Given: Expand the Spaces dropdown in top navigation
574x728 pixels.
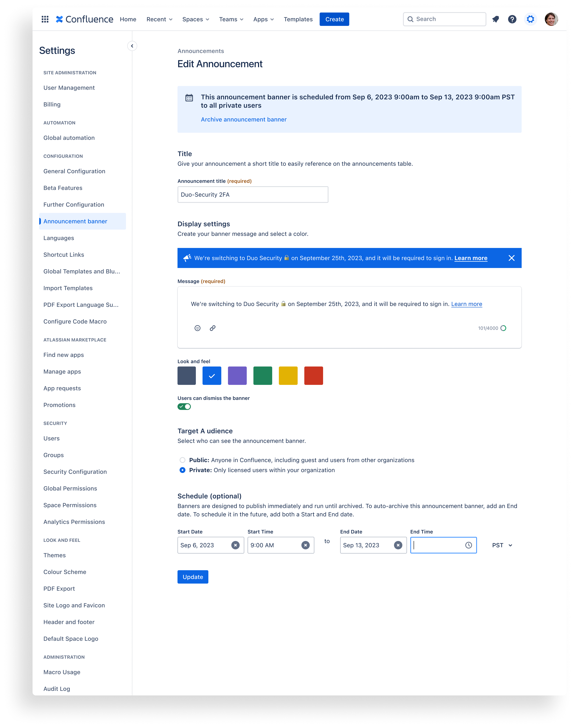Looking at the screenshot, I should coord(195,19).
